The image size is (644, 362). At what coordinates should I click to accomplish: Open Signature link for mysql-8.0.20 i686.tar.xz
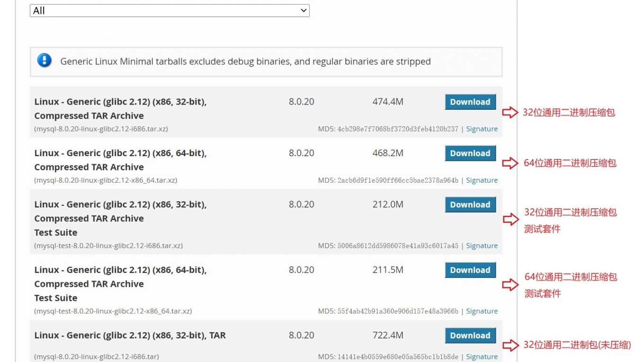point(482,129)
